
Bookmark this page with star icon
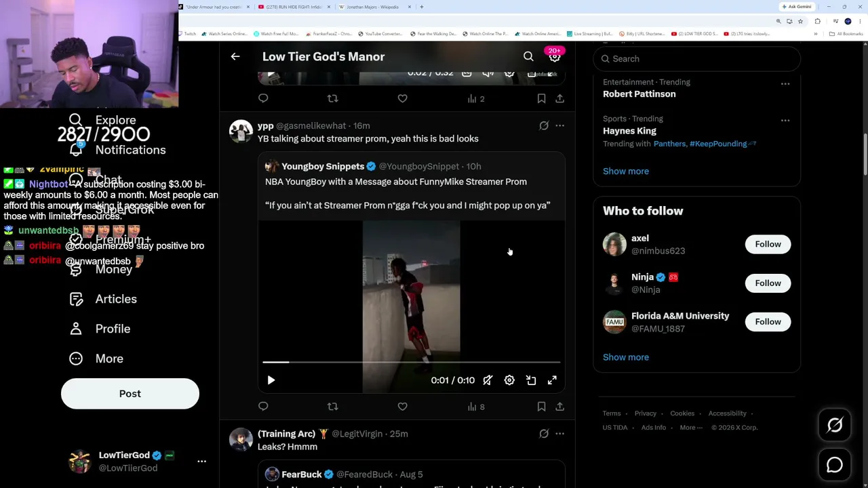[x=802, y=21]
